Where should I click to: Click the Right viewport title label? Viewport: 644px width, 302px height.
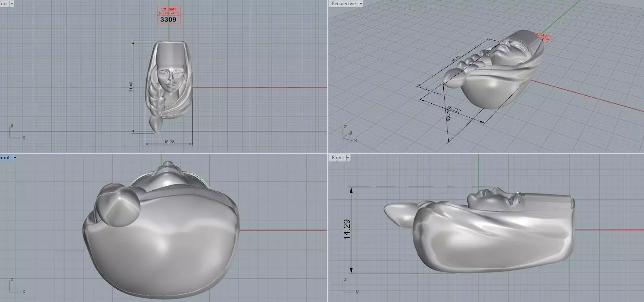337,158
